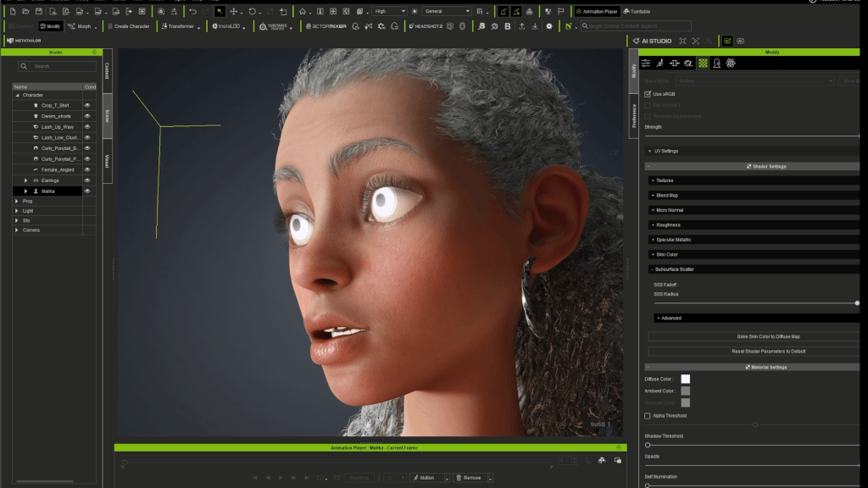
Task: Open the Material checker tab icon
Action: click(x=703, y=63)
